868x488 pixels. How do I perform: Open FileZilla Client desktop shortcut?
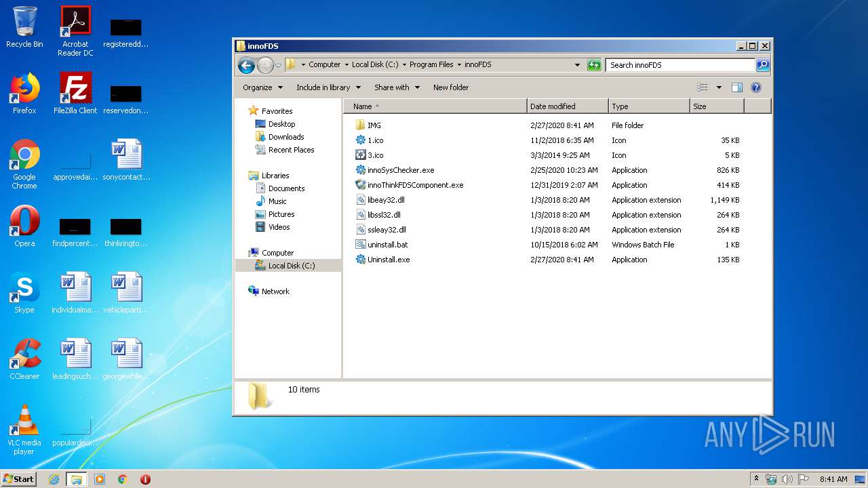point(75,94)
